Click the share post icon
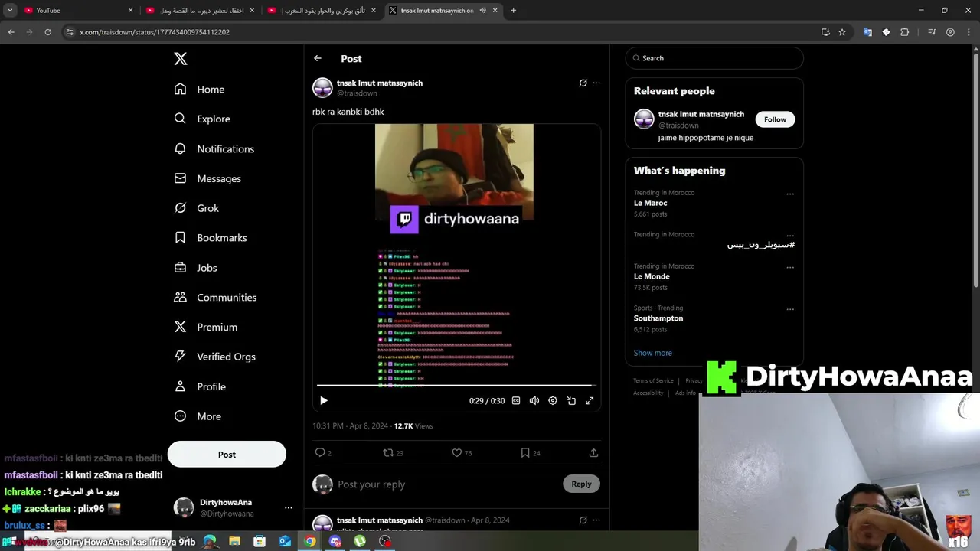Viewport: 980px width, 551px height. (x=593, y=452)
